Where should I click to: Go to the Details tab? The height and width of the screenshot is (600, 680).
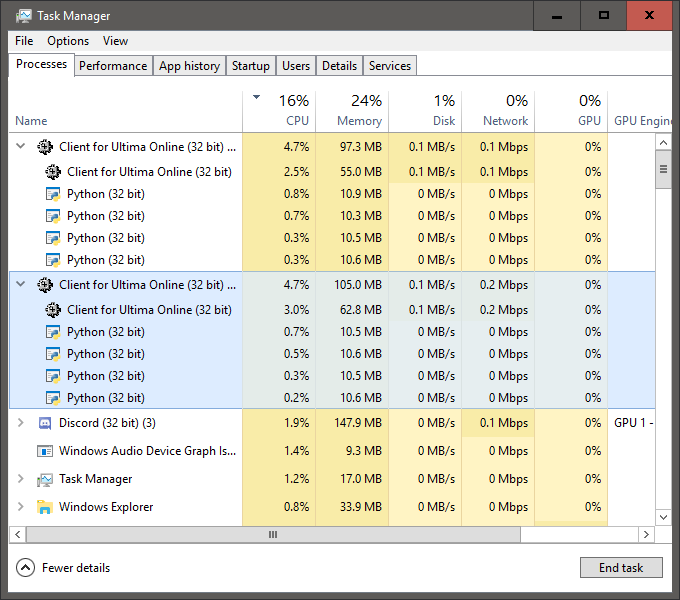(x=340, y=66)
